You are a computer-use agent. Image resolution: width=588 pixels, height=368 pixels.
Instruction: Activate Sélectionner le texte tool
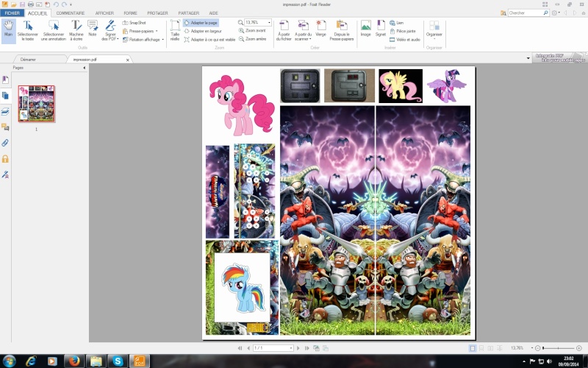point(28,31)
